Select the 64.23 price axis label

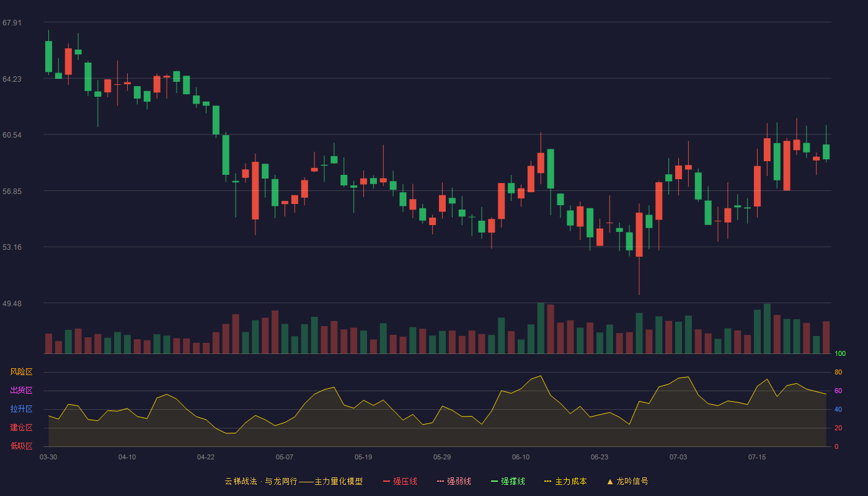12,79
